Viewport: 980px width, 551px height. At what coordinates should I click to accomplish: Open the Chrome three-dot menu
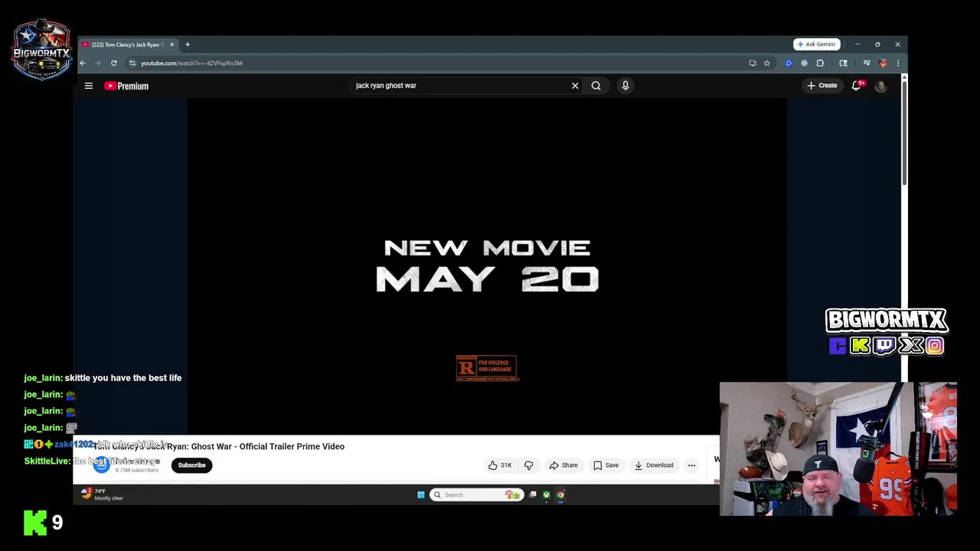tap(898, 63)
